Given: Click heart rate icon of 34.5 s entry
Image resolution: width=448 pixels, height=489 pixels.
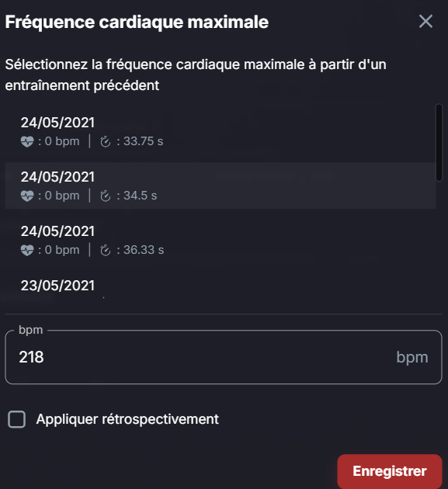Looking at the screenshot, I should click(x=27, y=196).
